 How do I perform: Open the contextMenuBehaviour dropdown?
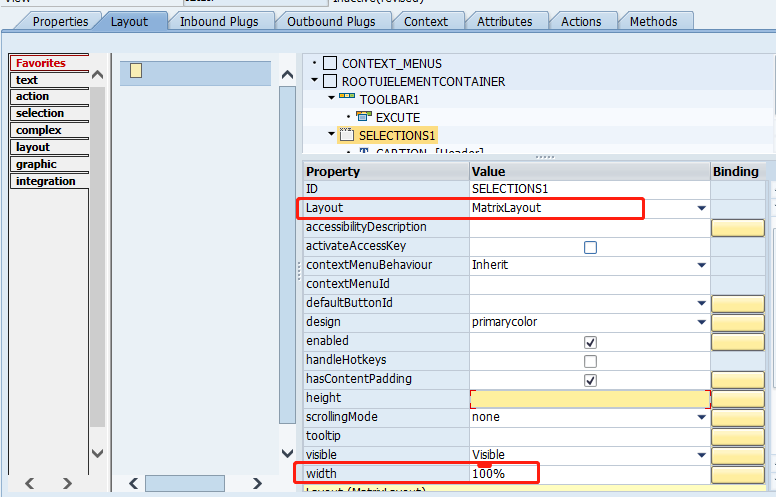coord(701,265)
